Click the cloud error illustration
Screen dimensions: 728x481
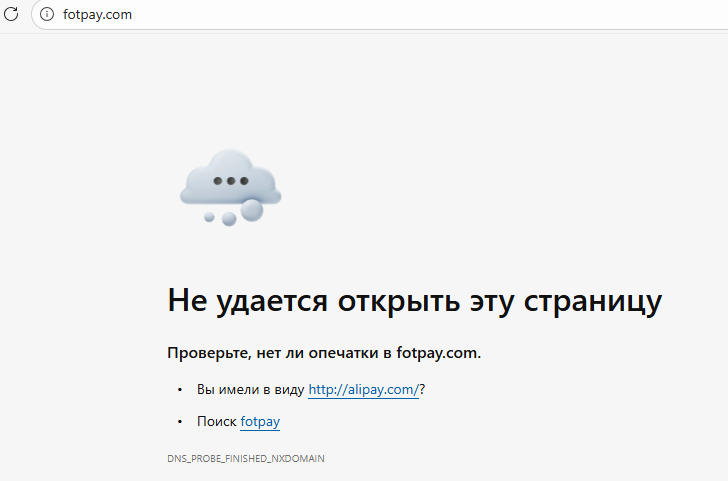coord(231,188)
